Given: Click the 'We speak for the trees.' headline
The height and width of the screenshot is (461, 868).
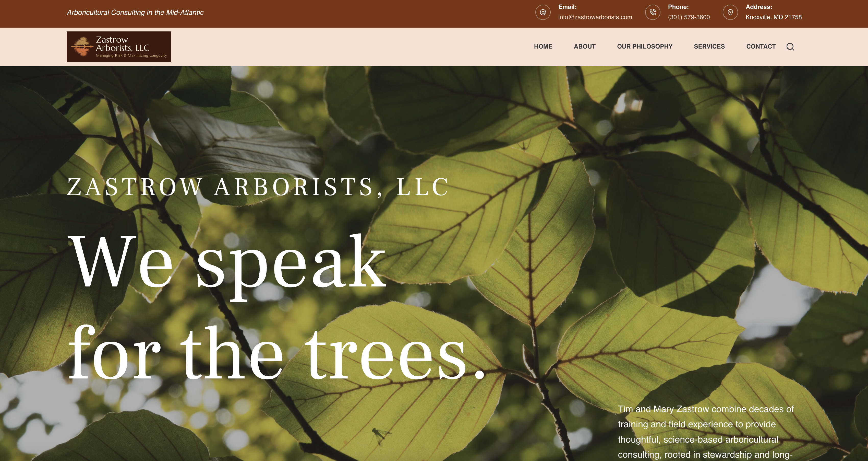Looking at the screenshot, I should coord(276,307).
